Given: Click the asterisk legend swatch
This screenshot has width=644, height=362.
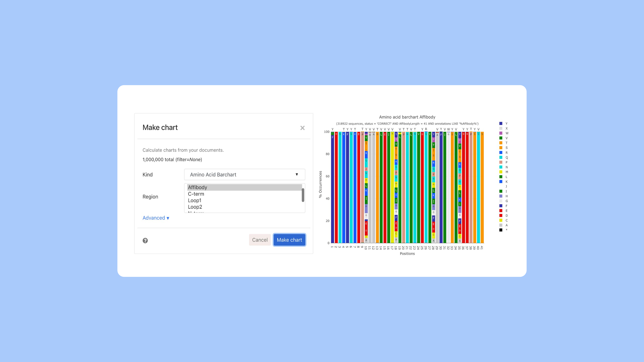Looking at the screenshot, I should [x=501, y=230].
